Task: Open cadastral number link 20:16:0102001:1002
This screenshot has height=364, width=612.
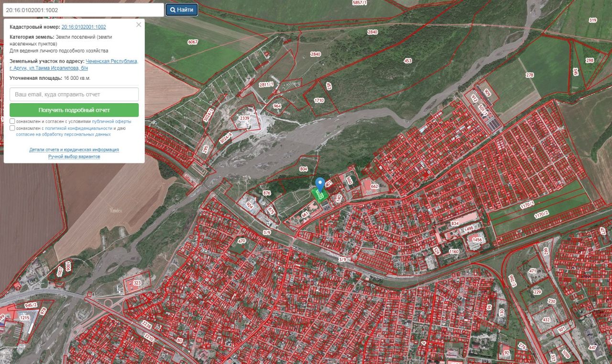Action: [84, 27]
